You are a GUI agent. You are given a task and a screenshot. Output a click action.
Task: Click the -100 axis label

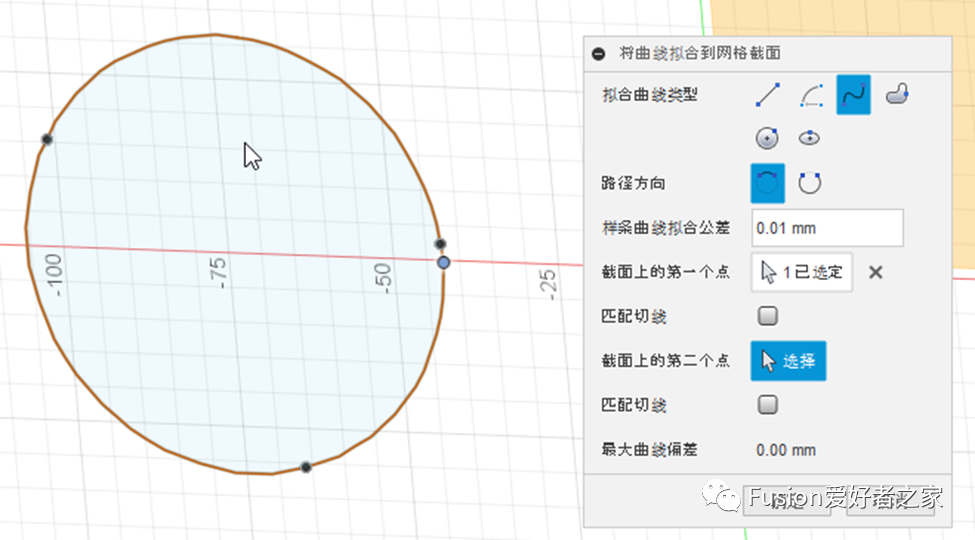tap(54, 274)
